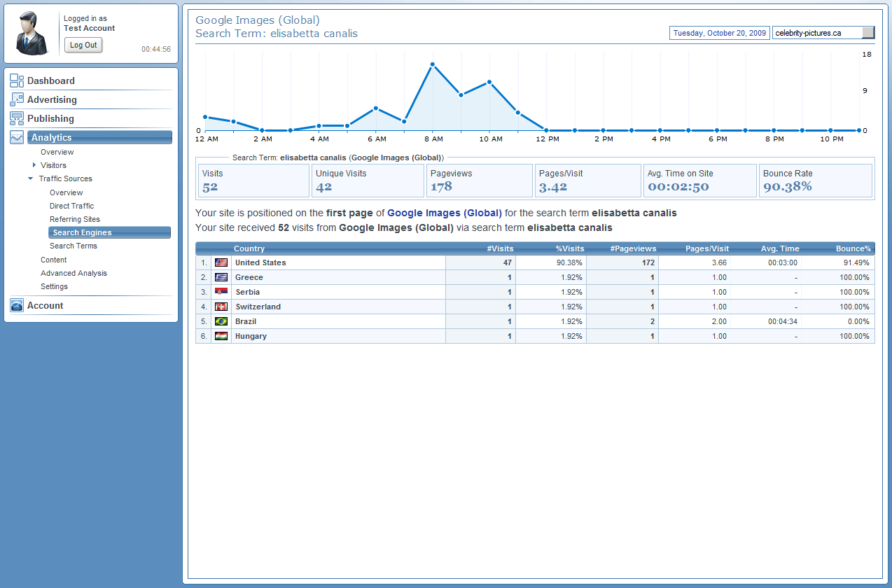Click the 12 AM chart data point
This screenshot has height=588, width=892.
(205, 117)
